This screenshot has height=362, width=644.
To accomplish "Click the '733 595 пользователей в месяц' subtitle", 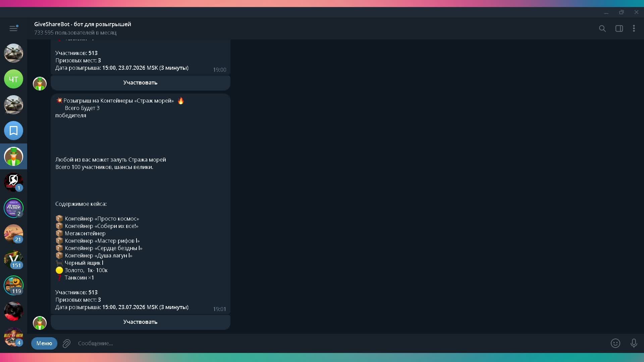I will [75, 33].
